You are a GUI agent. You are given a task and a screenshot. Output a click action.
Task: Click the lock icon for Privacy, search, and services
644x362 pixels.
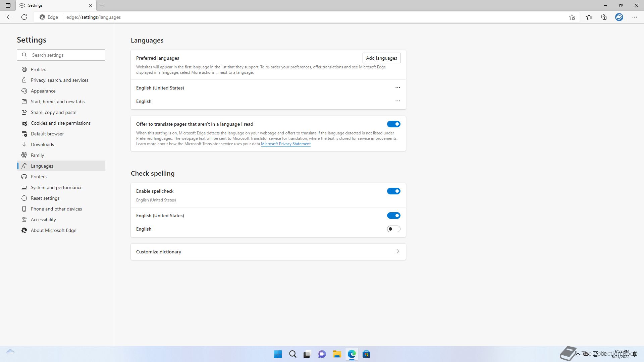[x=24, y=80]
